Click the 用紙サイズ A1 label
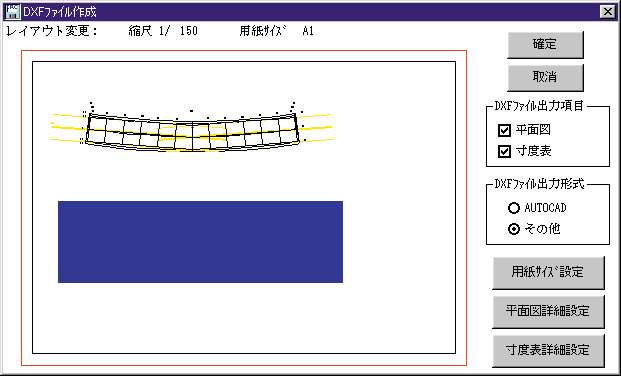The image size is (621, 376). pyautogui.click(x=276, y=31)
